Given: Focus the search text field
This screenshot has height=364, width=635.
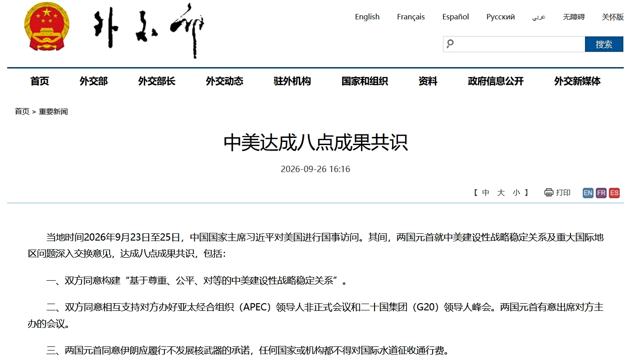Looking at the screenshot, I should click(518, 44).
